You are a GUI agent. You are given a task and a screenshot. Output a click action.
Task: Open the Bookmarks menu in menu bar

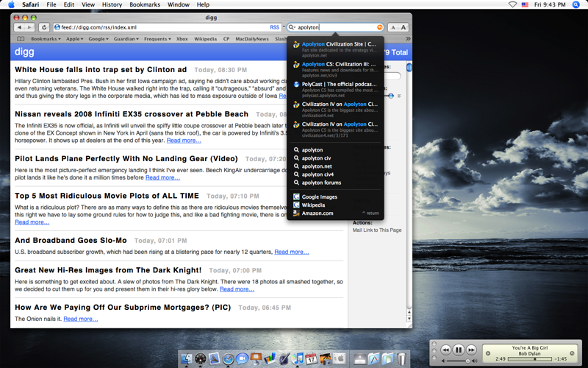(x=145, y=4)
